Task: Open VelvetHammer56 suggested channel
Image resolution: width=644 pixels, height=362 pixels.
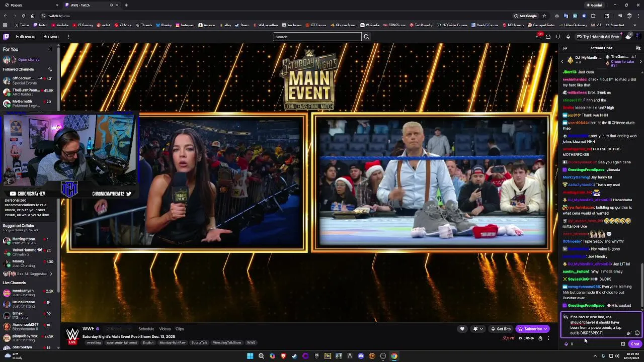Action: pos(28,252)
